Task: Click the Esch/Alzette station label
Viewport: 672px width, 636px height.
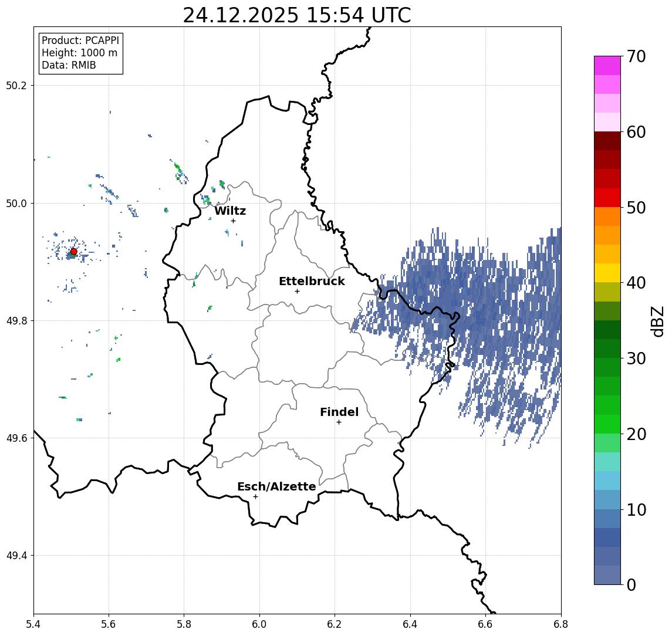Action: 276,486
